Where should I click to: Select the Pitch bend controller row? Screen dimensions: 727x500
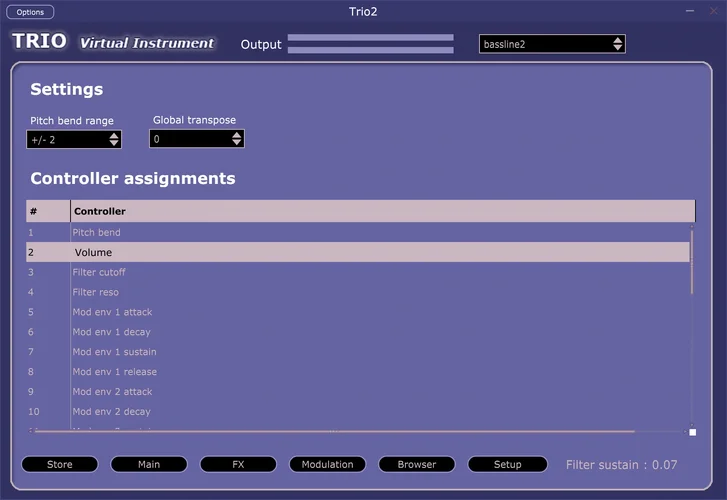357,232
